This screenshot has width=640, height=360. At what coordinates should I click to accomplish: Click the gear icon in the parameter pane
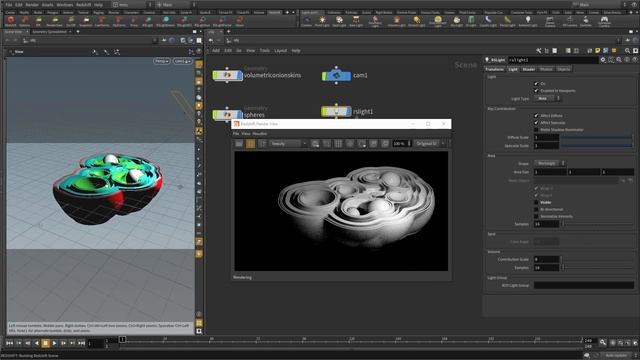(603, 60)
